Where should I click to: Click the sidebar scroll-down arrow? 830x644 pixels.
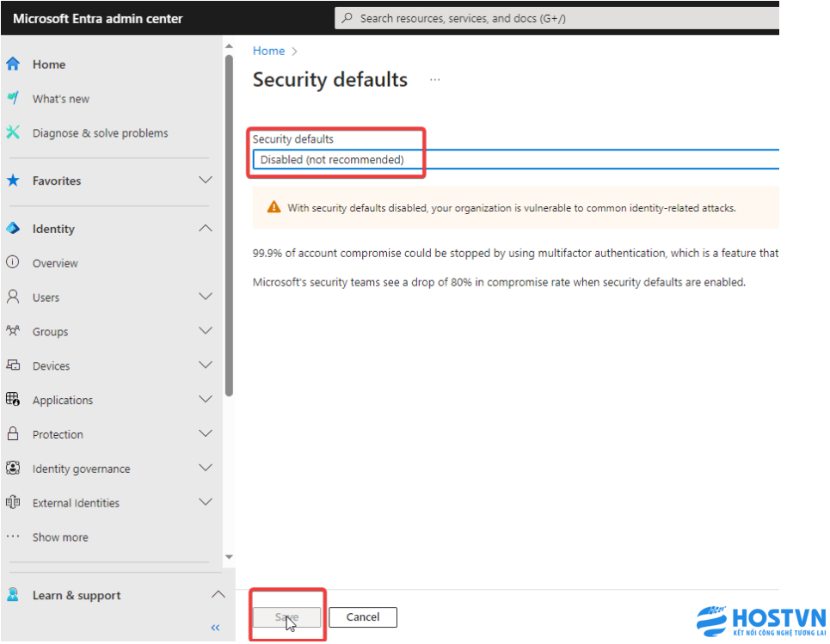tap(229, 556)
